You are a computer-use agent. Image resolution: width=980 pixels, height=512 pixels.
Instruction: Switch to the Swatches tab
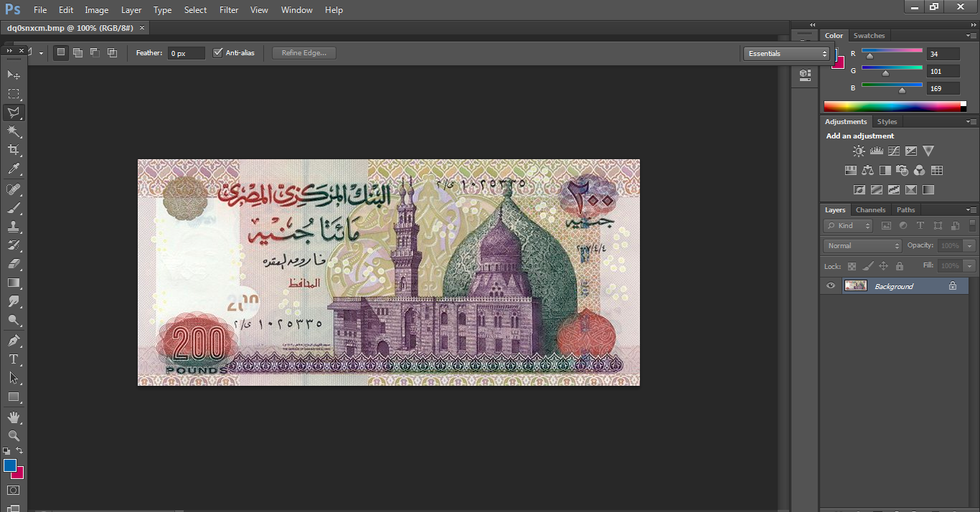pos(869,35)
